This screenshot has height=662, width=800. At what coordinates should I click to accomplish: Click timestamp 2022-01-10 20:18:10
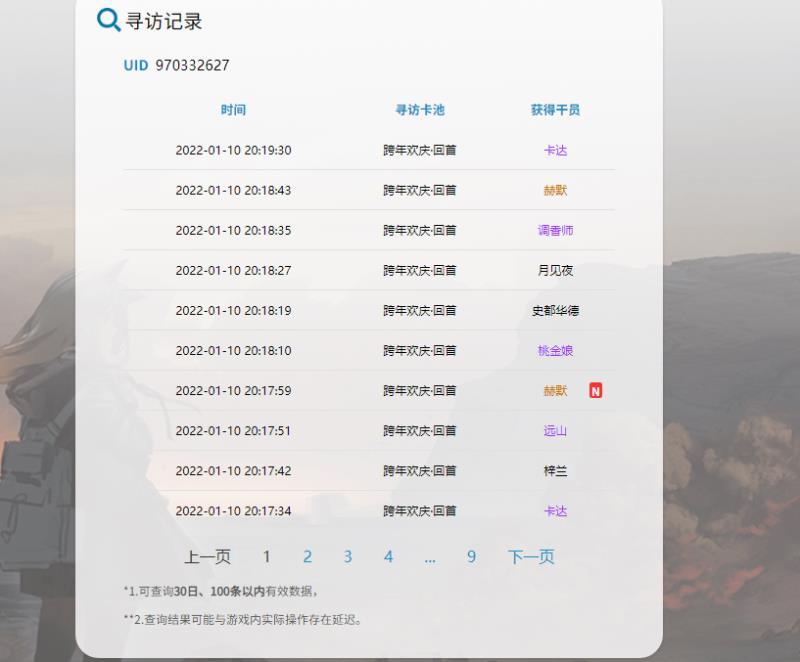[233, 350]
